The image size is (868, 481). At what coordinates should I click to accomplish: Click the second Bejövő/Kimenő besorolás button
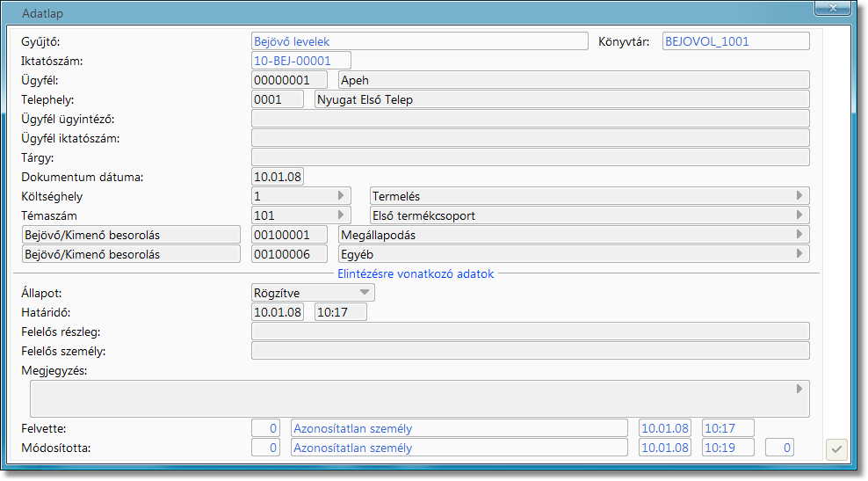point(130,254)
